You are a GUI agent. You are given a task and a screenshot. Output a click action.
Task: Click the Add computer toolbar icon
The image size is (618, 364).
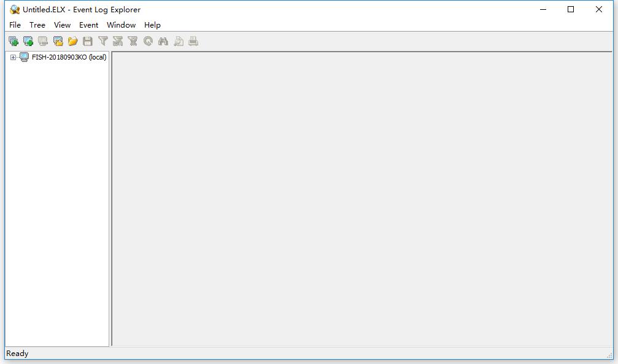coord(28,41)
